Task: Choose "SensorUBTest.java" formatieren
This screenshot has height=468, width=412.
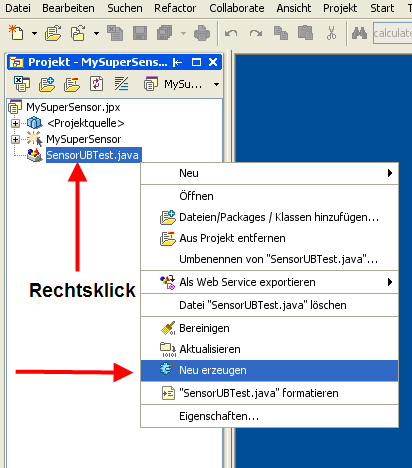Action: [x=269, y=393]
